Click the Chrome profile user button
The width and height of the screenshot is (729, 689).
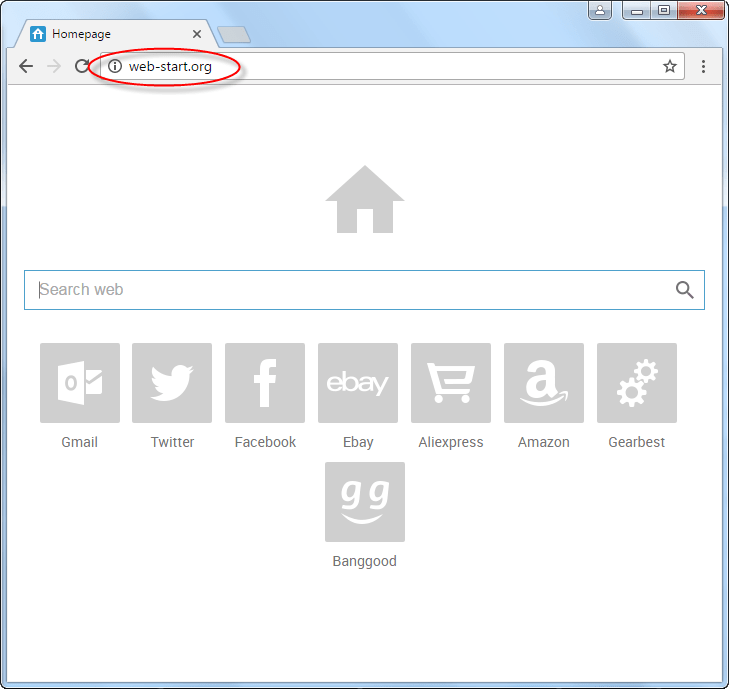coord(600,10)
